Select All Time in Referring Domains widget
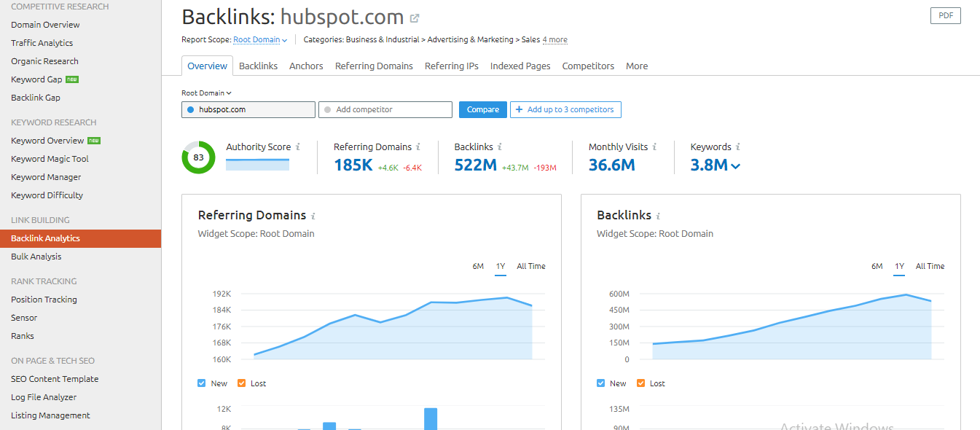The image size is (980, 430). [531, 267]
